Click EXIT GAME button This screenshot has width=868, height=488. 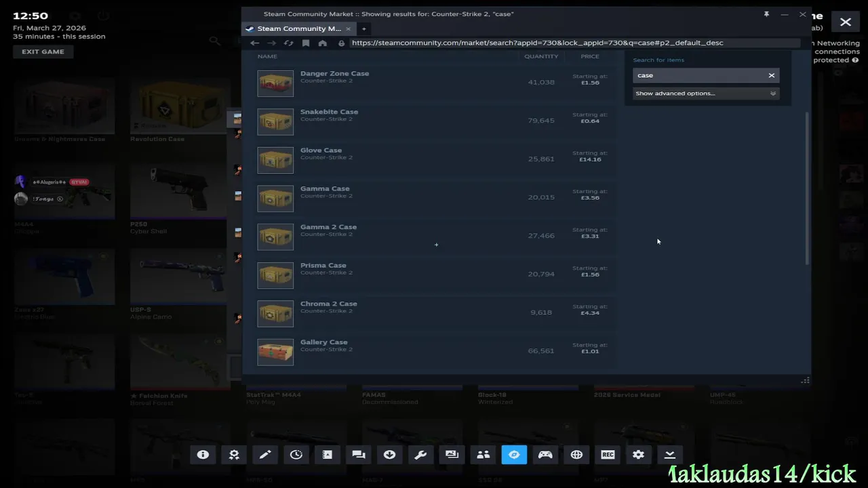pos(43,52)
